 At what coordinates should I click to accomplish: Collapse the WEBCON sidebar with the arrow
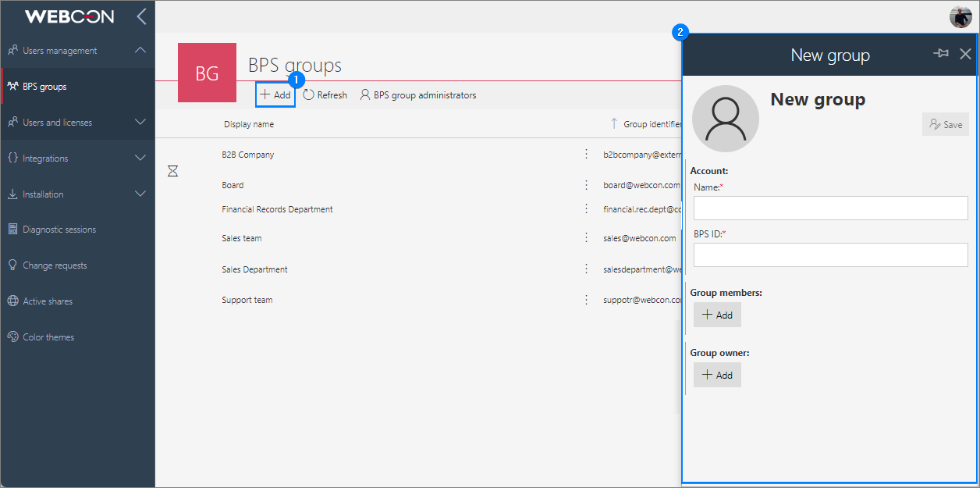coord(140,16)
